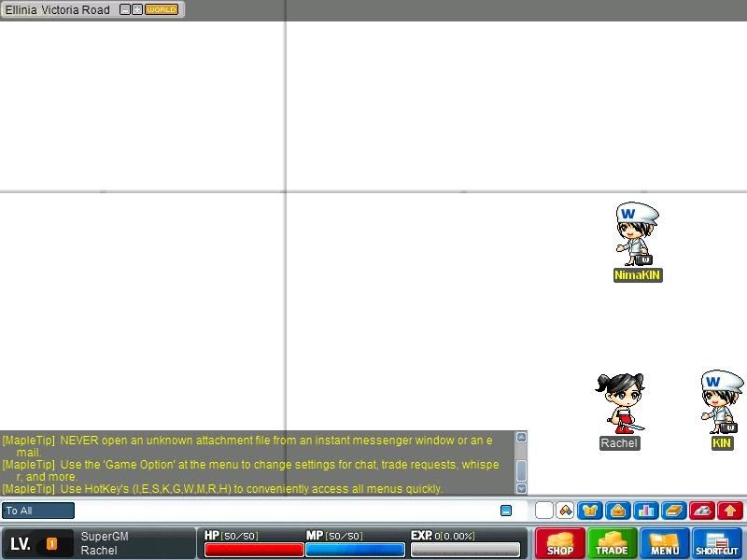Viewport: 747px width, 560px height.
Task: Click the blue MP bar
Action: coord(355,550)
